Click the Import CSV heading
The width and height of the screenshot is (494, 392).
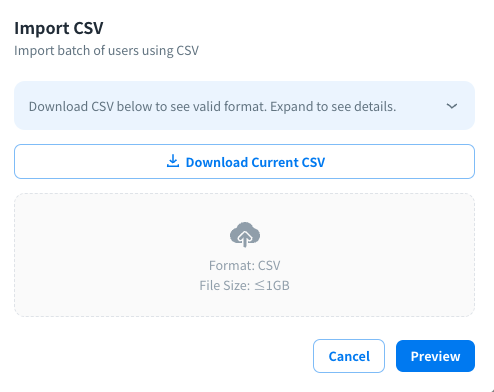click(59, 28)
